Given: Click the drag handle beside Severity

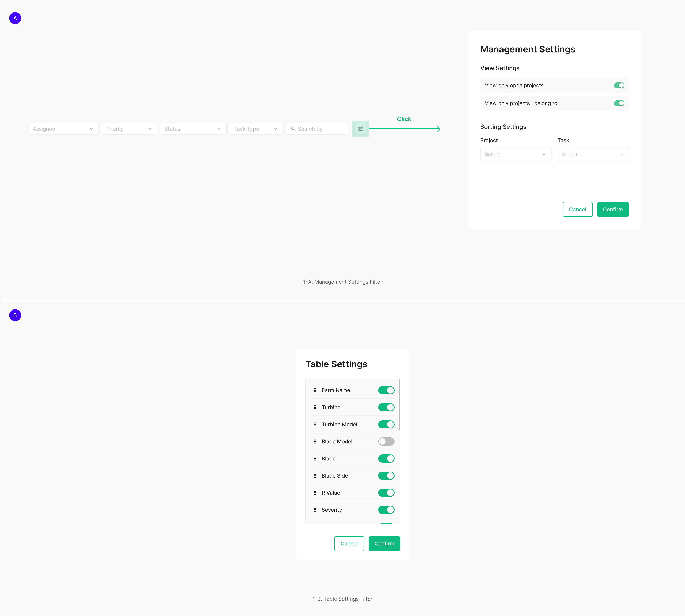Looking at the screenshot, I should coord(315,510).
